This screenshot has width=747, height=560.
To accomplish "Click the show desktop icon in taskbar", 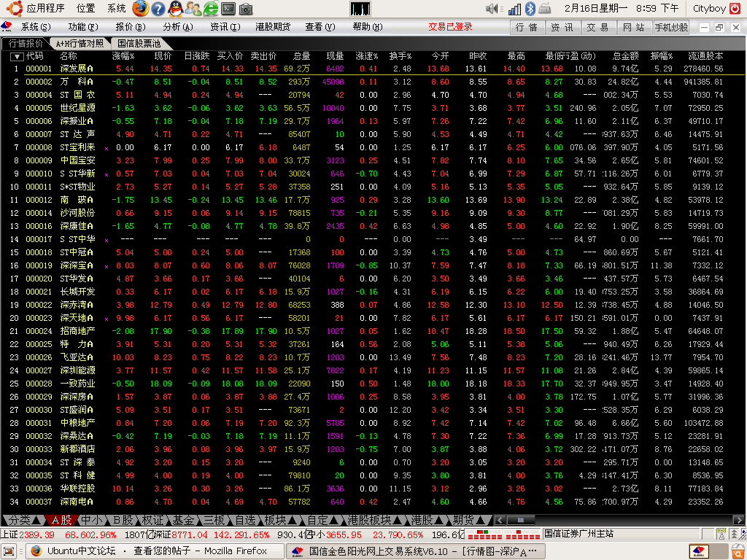I will point(9,551).
